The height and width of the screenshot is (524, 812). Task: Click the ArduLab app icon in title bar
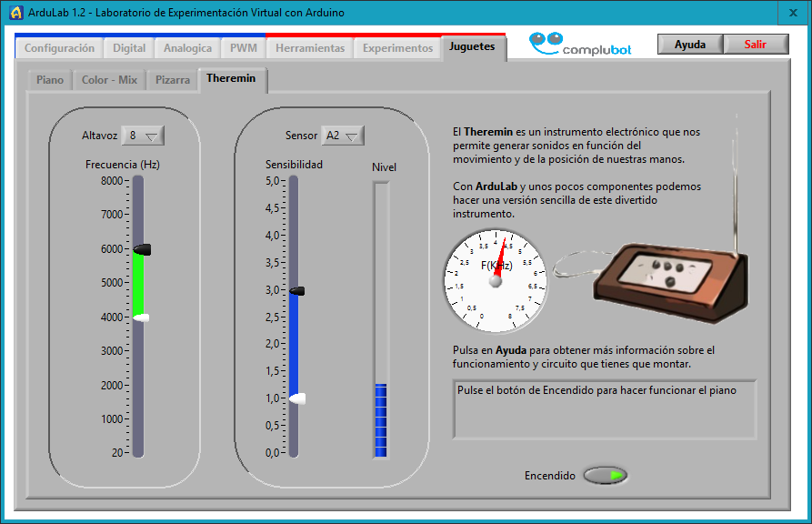pos(15,12)
